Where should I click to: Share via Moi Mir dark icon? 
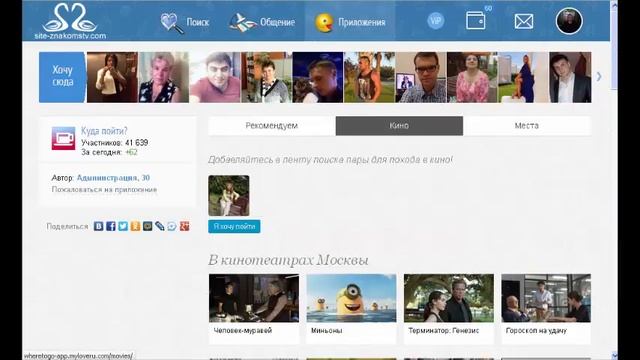click(x=147, y=226)
